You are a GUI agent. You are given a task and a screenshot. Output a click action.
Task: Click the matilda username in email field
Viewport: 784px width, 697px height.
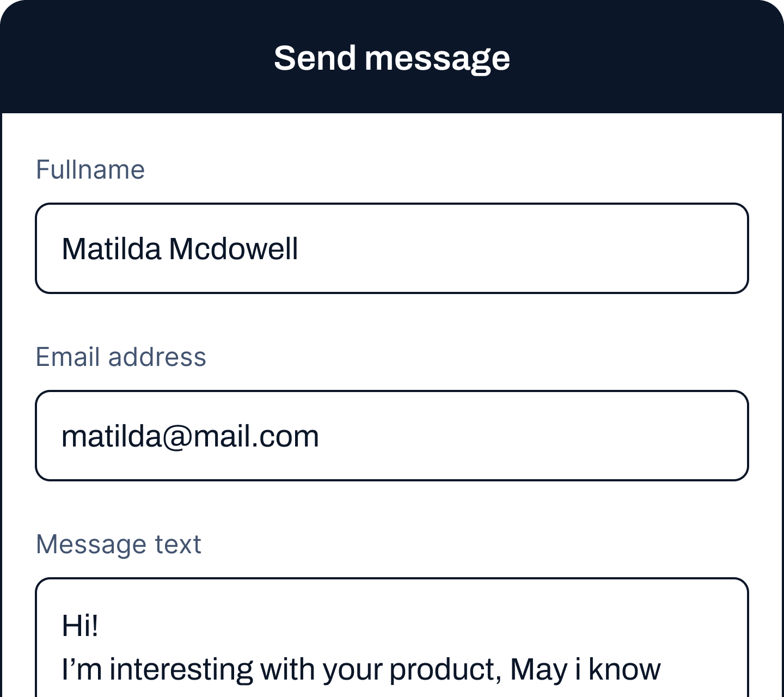tap(111, 437)
